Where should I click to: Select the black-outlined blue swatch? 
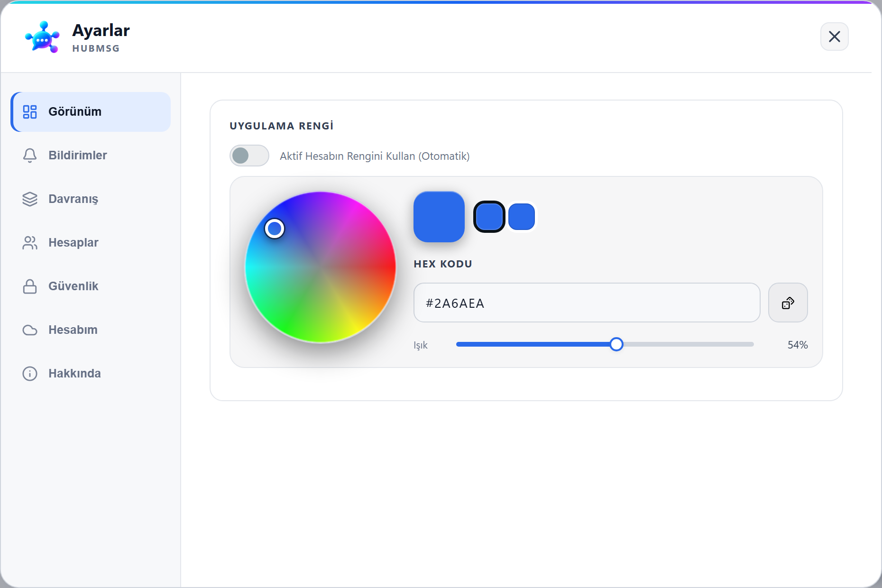(489, 217)
